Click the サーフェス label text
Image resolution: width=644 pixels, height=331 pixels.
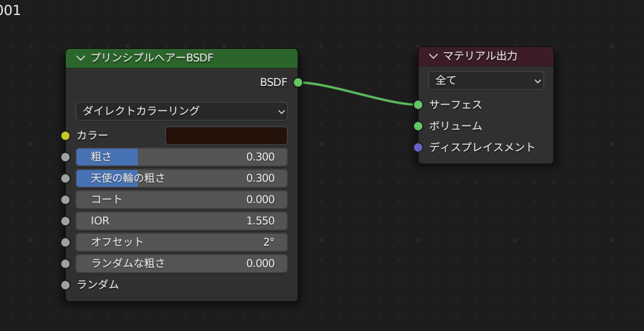[x=455, y=105]
